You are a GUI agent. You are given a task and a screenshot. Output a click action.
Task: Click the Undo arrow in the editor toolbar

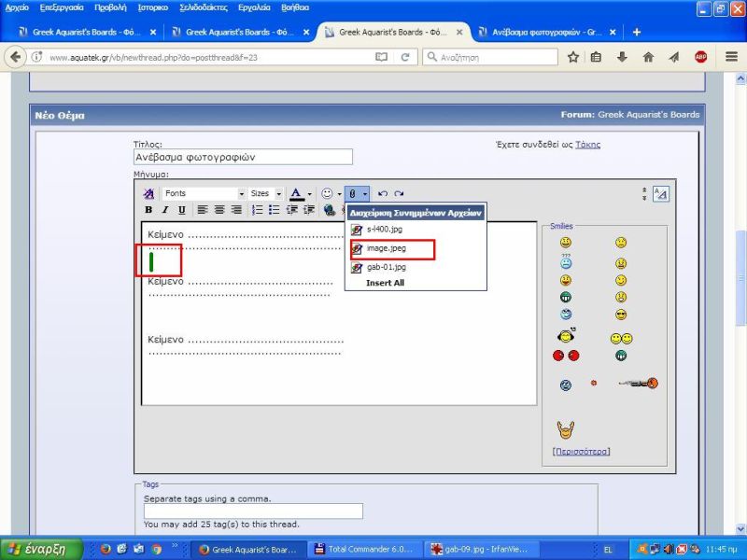coord(383,194)
